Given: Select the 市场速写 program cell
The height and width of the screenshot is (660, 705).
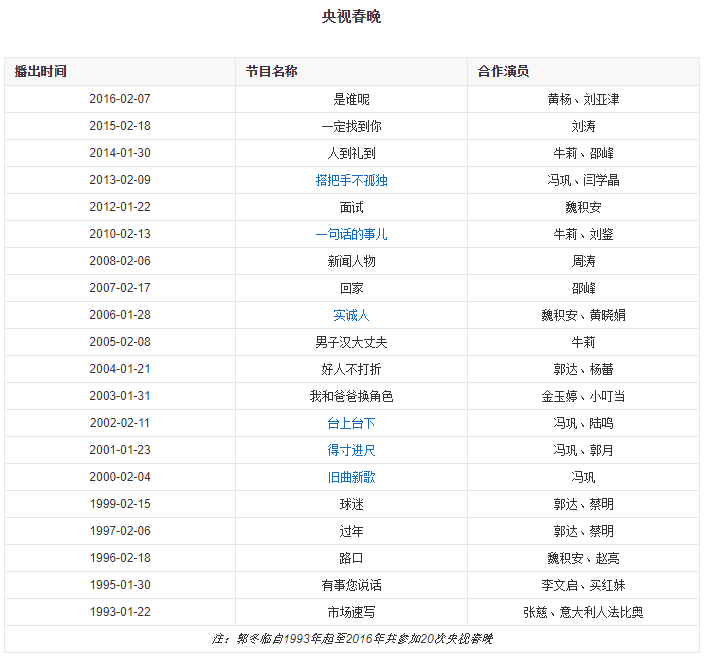Looking at the screenshot, I should pyautogui.click(x=351, y=611).
